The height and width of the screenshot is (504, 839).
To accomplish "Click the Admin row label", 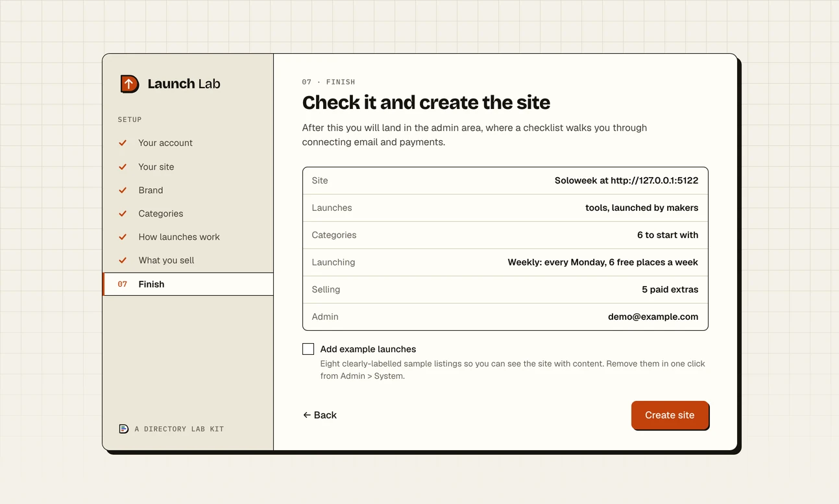I will click(325, 317).
